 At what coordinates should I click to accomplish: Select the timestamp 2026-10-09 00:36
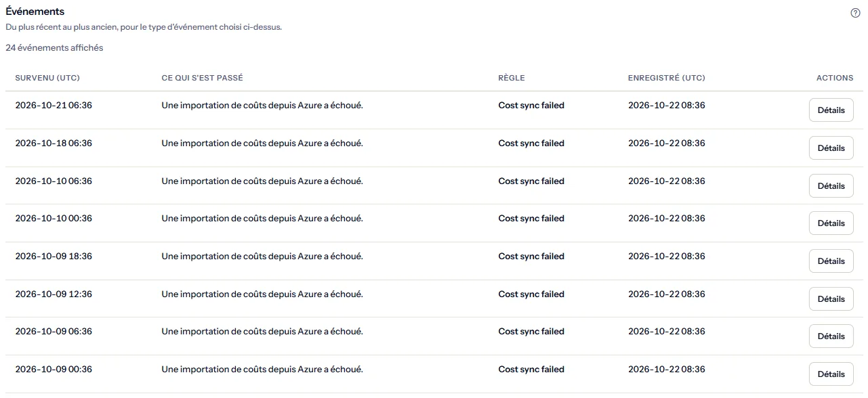pos(54,370)
